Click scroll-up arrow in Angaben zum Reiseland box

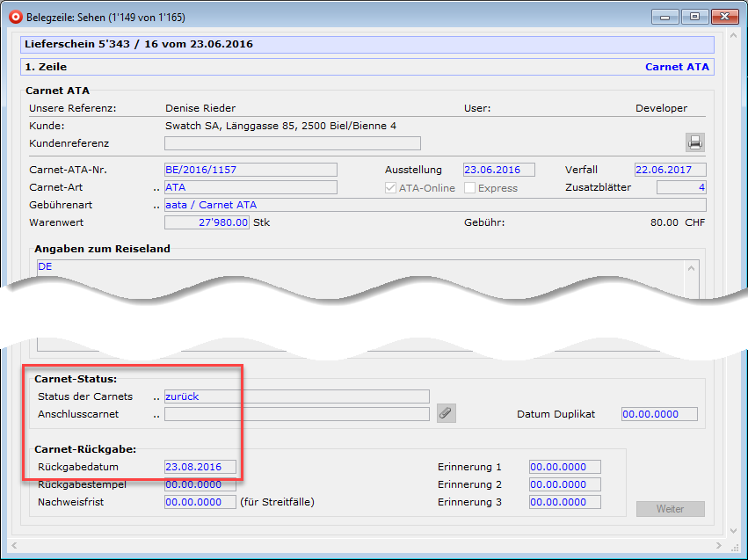click(692, 266)
